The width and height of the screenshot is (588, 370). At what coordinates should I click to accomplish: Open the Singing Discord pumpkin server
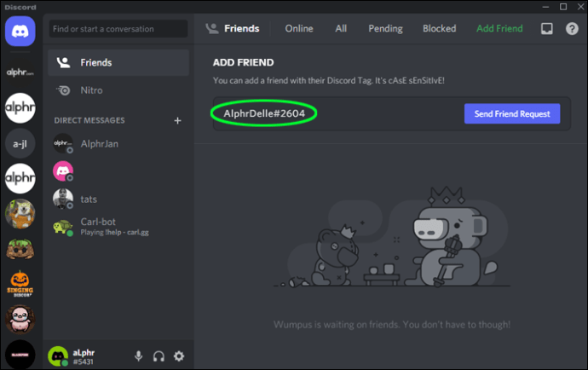pos(20,284)
